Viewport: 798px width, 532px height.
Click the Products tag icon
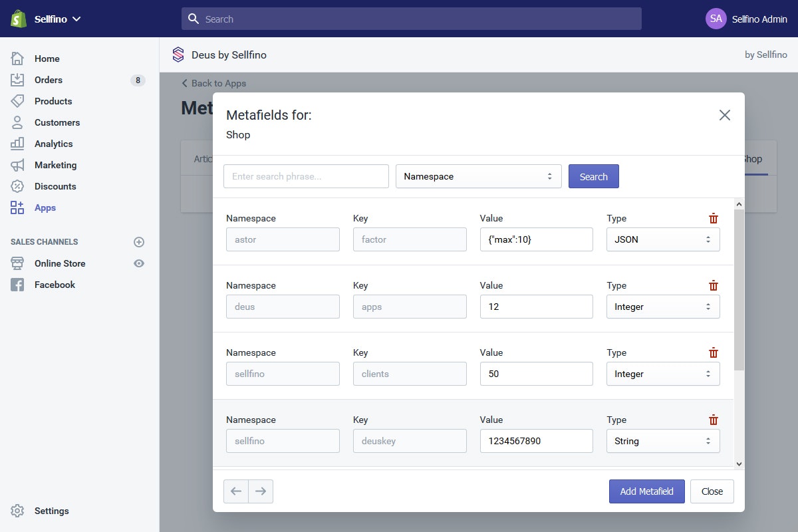point(17,101)
